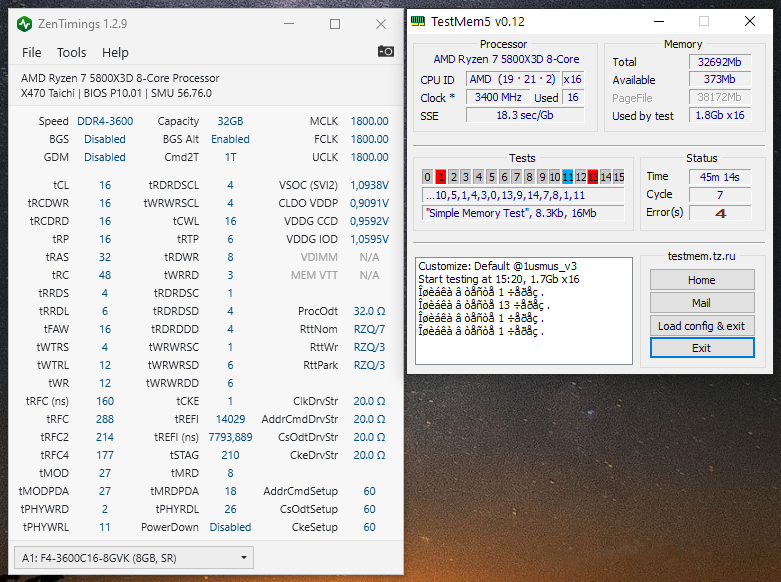
Task: Expand the A1: F4-3600C16-8GVK module dropdown
Action: [x=133, y=558]
